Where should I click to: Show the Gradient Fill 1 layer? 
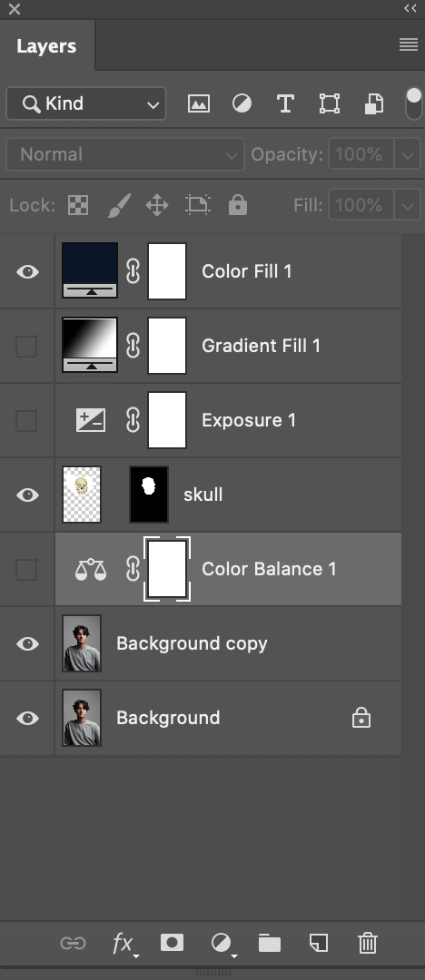pyautogui.click(x=26, y=346)
